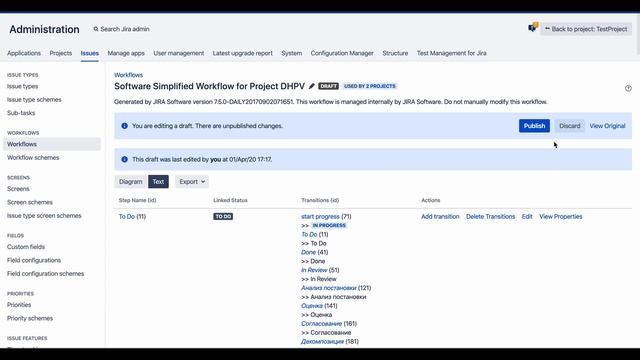640x360 pixels.
Task: Open Latest upgrade report tab
Action: tap(242, 53)
